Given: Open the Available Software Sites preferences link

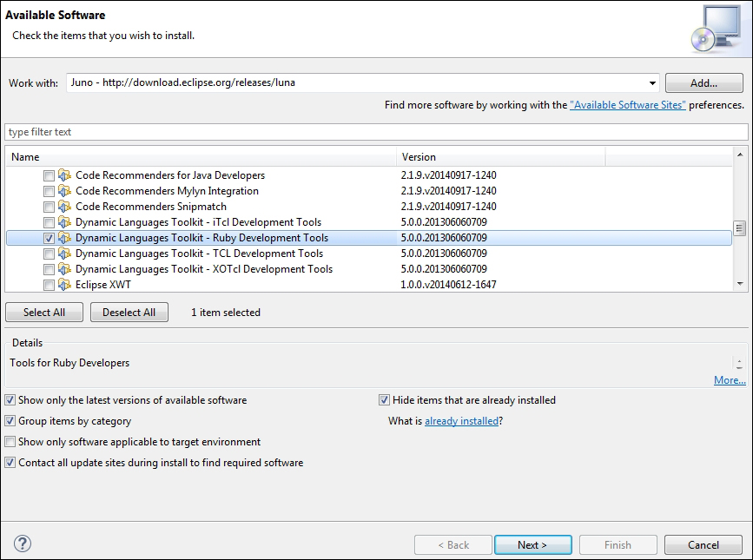Looking at the screenshot, I should [628, 105].
